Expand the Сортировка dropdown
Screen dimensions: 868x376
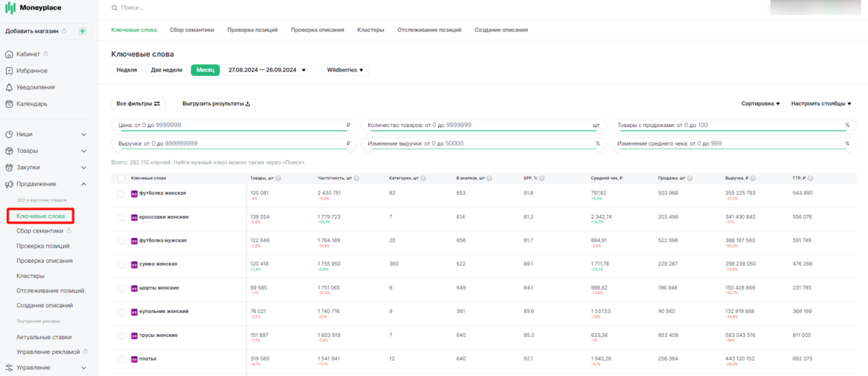coord(760,104)
